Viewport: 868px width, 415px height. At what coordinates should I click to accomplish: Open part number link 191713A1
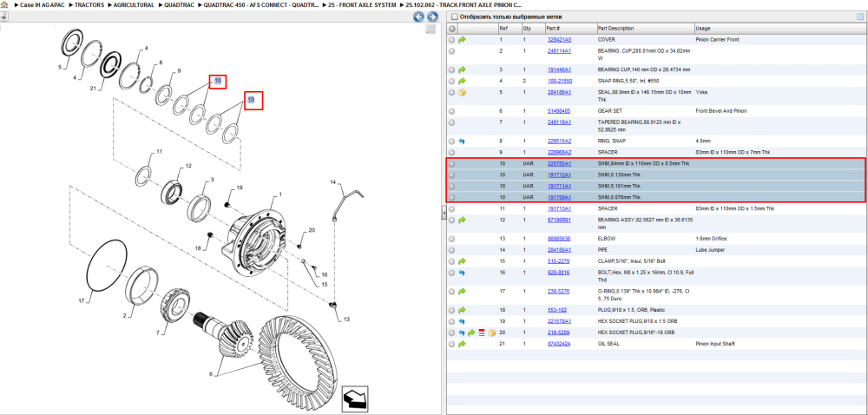pyautogui.click(x=559, y=208)
